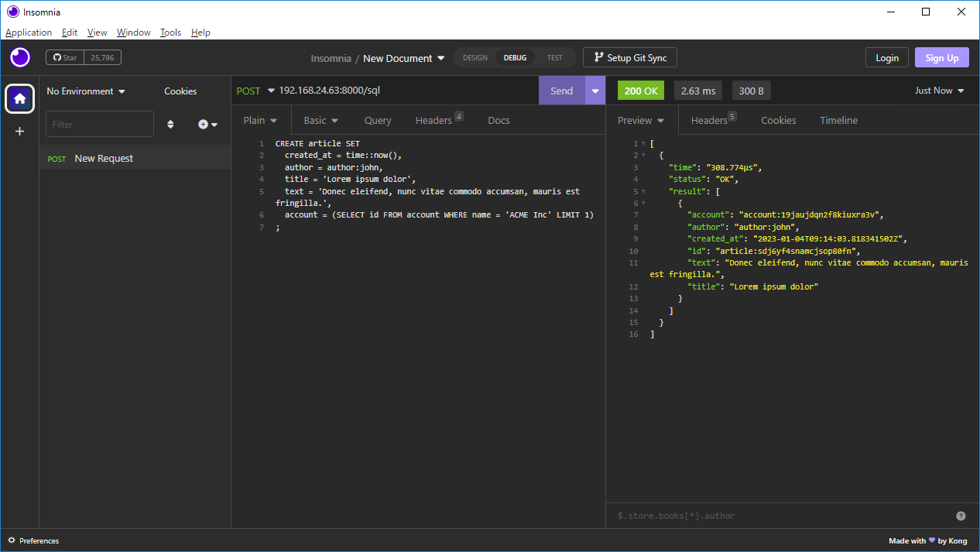Click the CREATE article SET line in editor
Image resolution: width=980 pixels, height=552 pixels.
[x=317, y=144]
